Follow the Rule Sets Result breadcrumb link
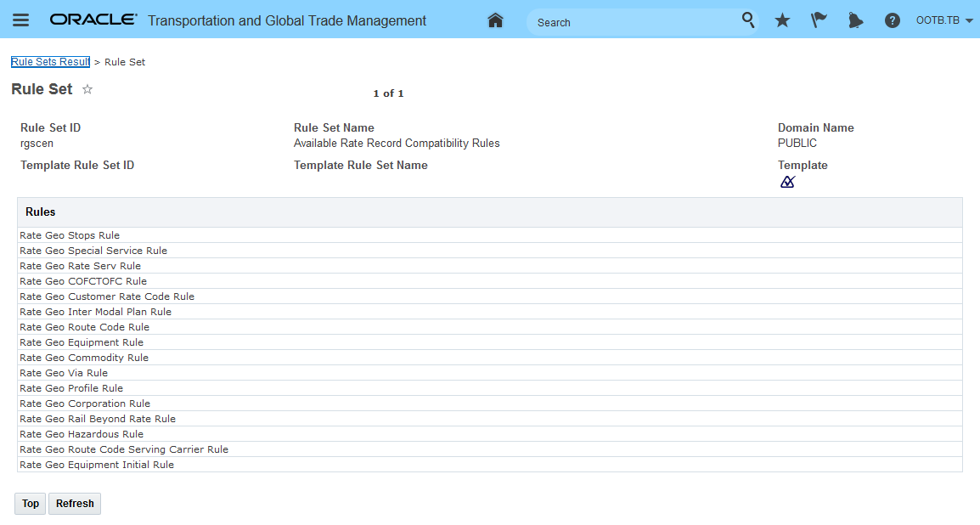The image size is (980, 525). (51, 62)
